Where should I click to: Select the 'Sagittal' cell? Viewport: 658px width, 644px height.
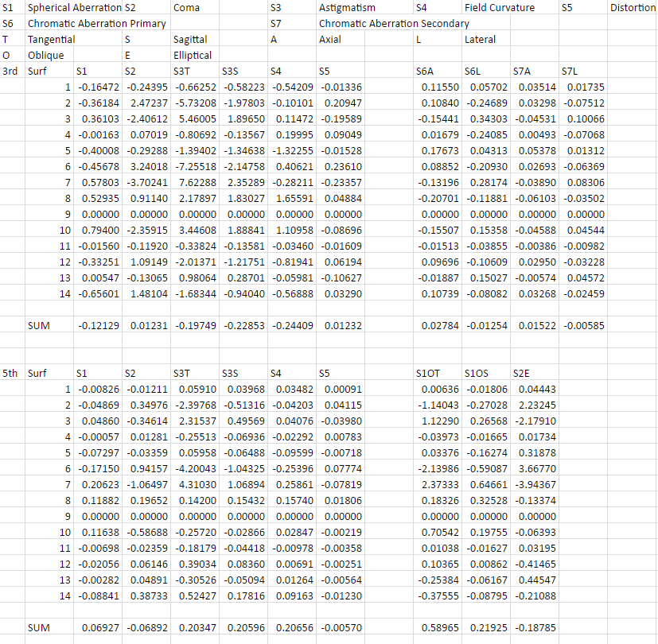[x=195, y=40]
